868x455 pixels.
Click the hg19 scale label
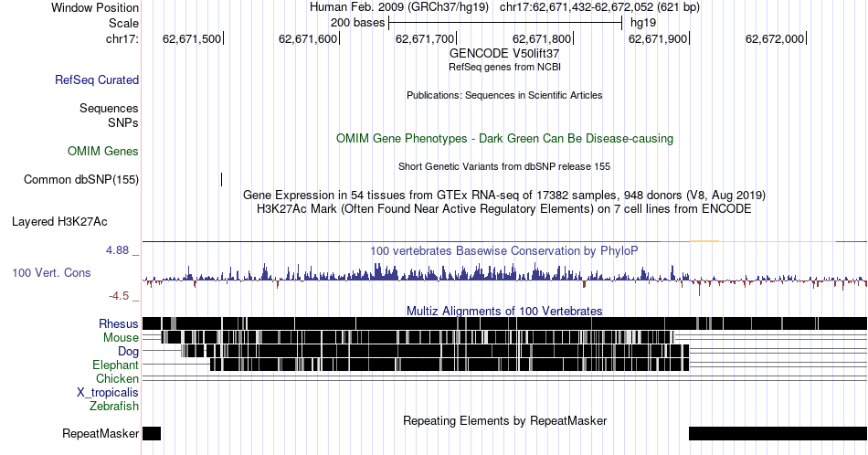pyautogui.click(x=643, y=23)
